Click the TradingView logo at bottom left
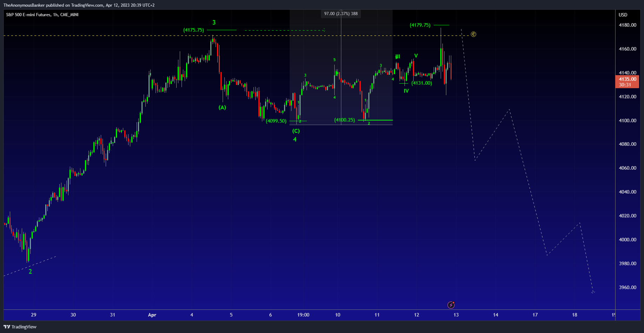The height and width of the screenshot is (333, 644). (x=20, y=327)
